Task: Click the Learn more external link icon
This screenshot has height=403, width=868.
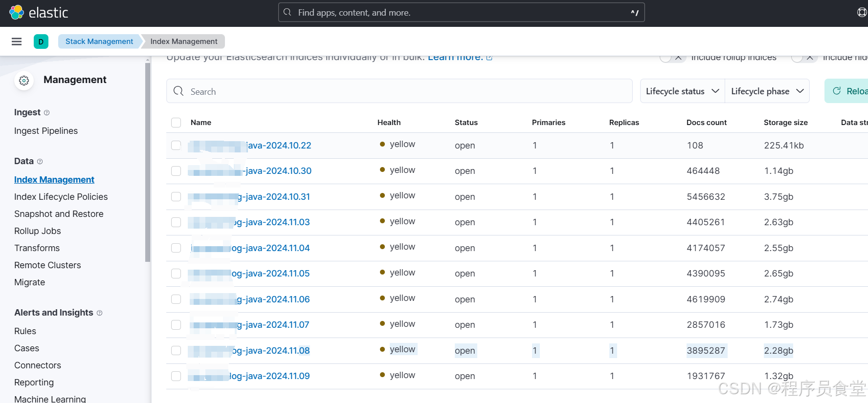Action: [490, 58]
